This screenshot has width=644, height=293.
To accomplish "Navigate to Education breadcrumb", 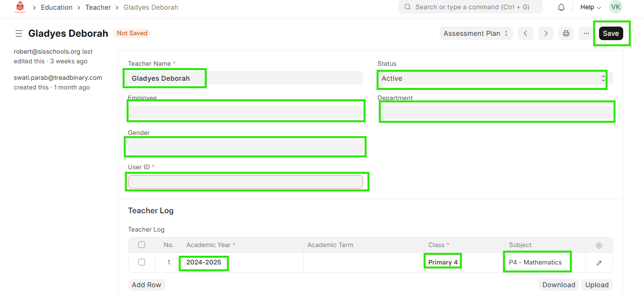I will (57, 7).
